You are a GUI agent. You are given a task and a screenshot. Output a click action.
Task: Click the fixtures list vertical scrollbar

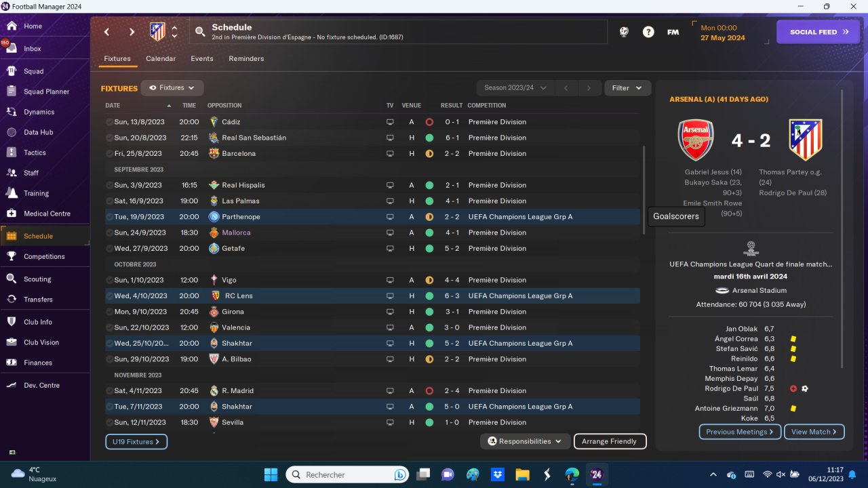(x=645, y=190)
